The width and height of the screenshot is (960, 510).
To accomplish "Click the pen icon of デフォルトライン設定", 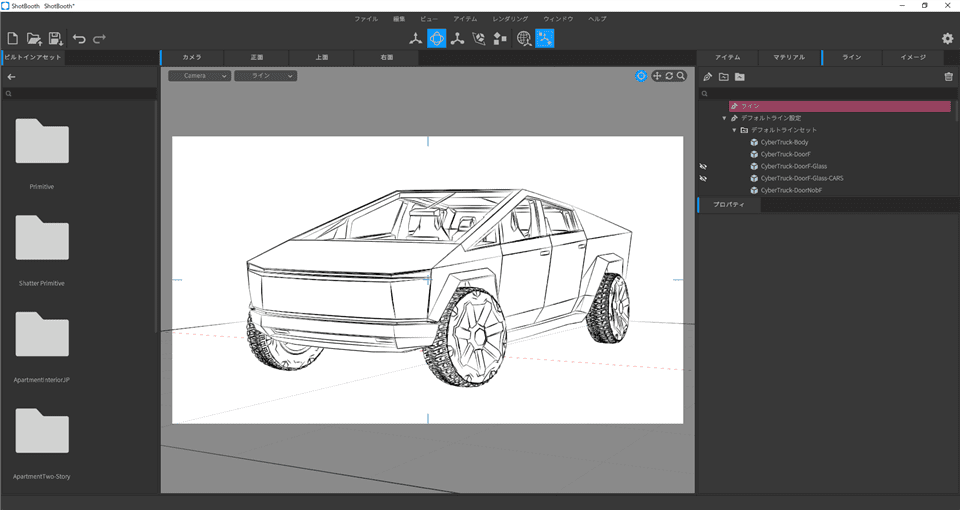I will click(734, 118).
